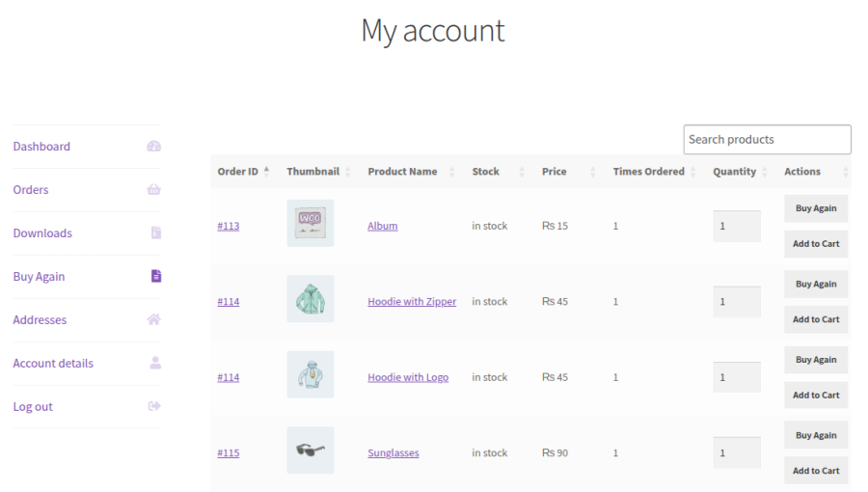Viewport: 868px width, 492px height.
Task: Open order #115 link
Action: 229,453
